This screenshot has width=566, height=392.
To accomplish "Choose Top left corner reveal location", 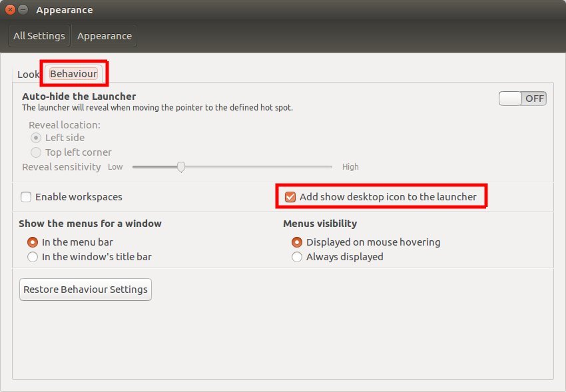I will [x=36, y=152].
